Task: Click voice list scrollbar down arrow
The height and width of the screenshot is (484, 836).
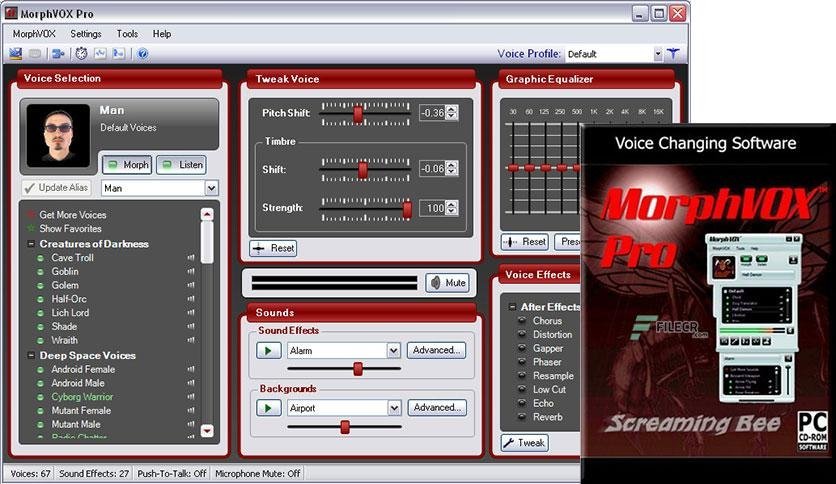Action: point(207,430)
